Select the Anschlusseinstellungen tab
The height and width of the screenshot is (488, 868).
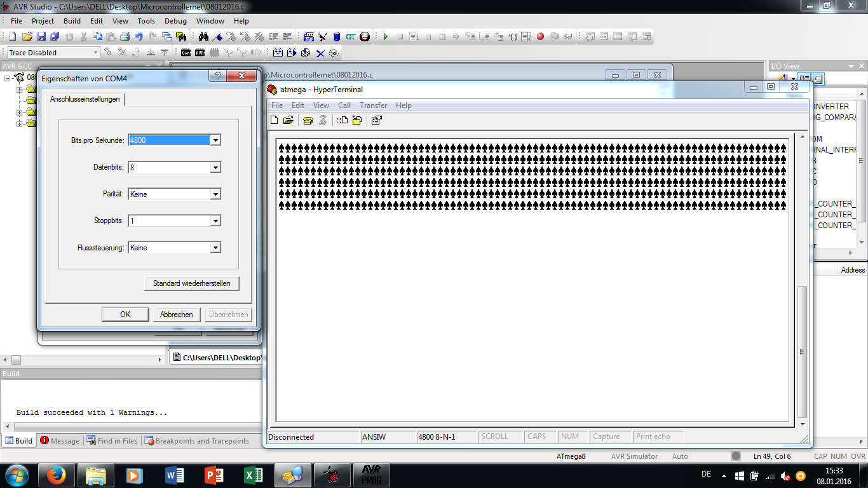pos(85,99)
